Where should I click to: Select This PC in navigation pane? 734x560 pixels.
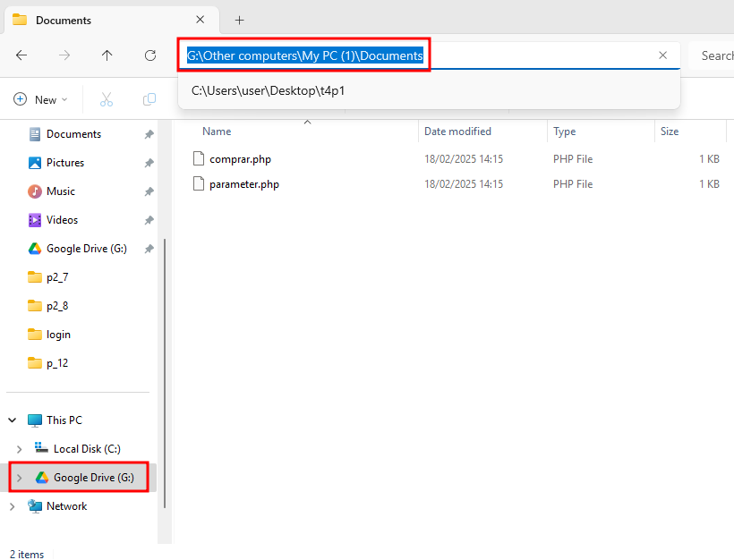click(64, 420)
